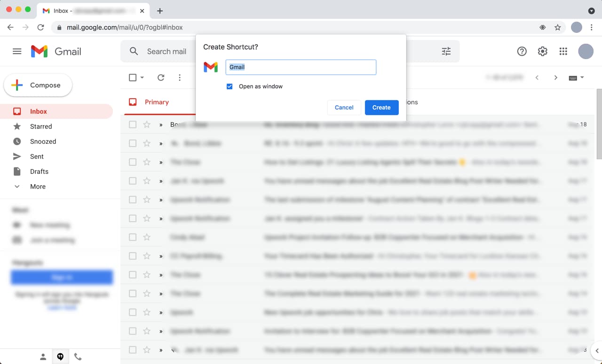The image size is (602, 364).
Task: Star the email from The Close
Action: click(x=146, y=162)
